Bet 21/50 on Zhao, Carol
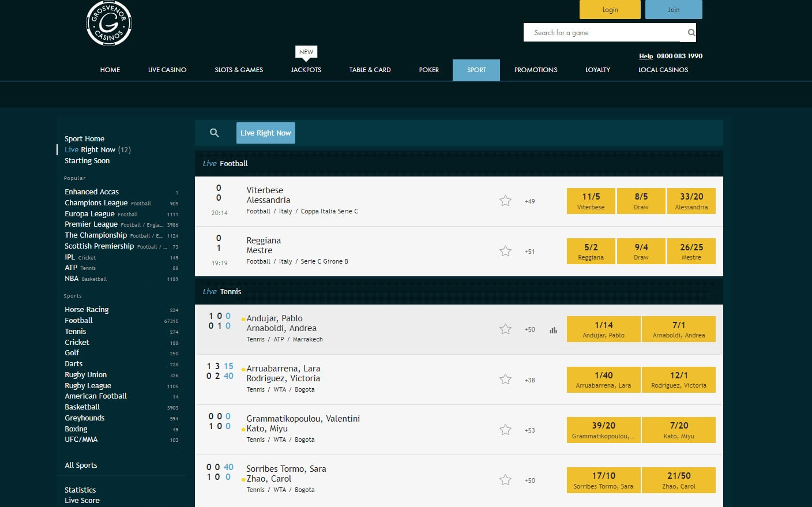The width and height of the screenshot is (812, 507). coord(679,480)
